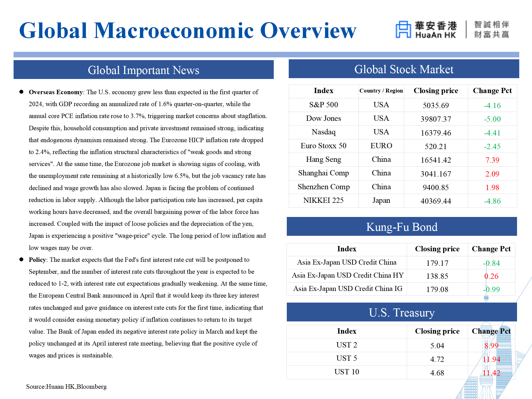This screenshot has height=399, width=532.
Task: Click Asia Ex-Japan USD Credit China HY row
Action: pos(401,276)
